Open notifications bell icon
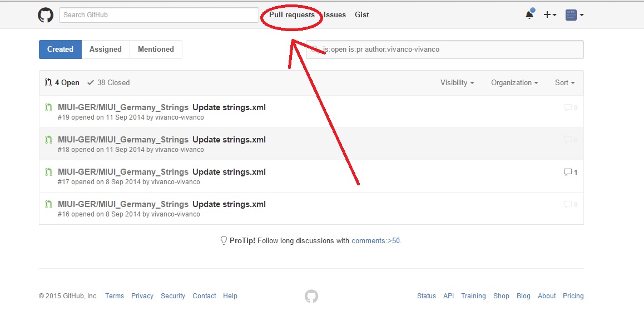The height and width of the screenshot is (330, 644). pos(530,14)
